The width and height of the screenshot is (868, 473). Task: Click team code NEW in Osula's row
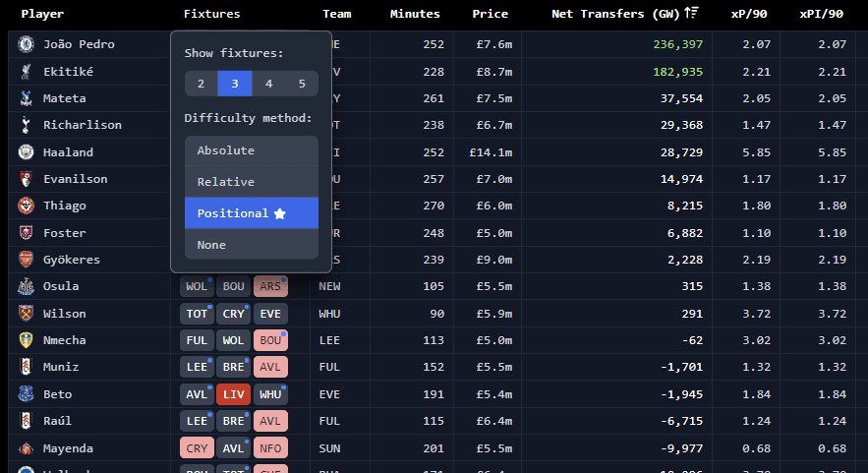[329, 286]
